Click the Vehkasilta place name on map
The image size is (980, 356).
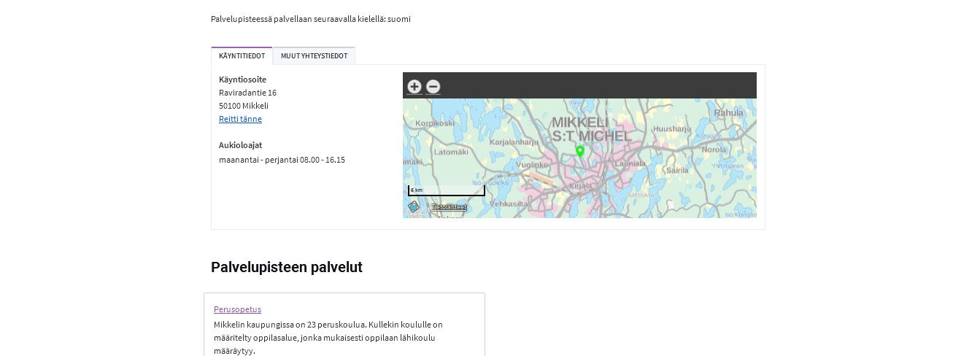tap(508, 204)
